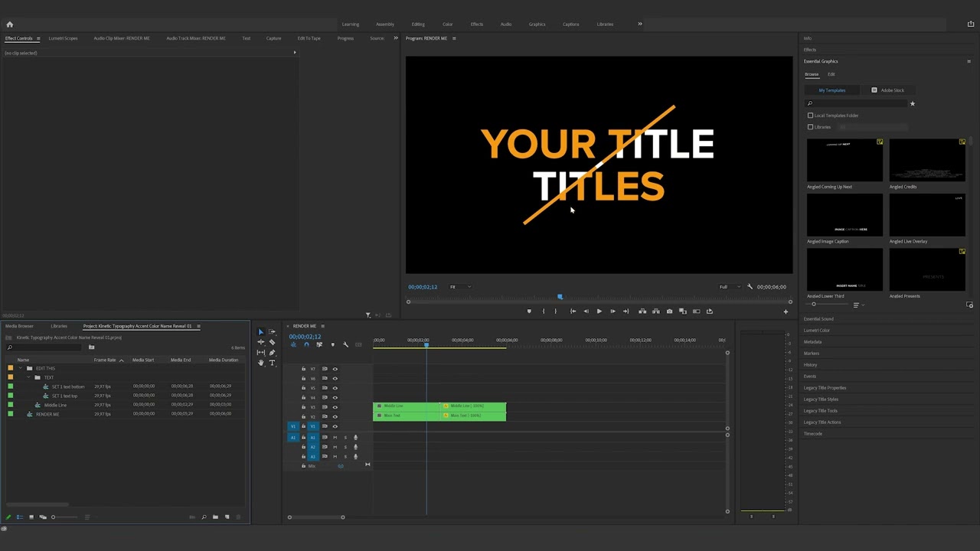
Task: Select the Selection tool arrow
Action: tap(260, 332)
